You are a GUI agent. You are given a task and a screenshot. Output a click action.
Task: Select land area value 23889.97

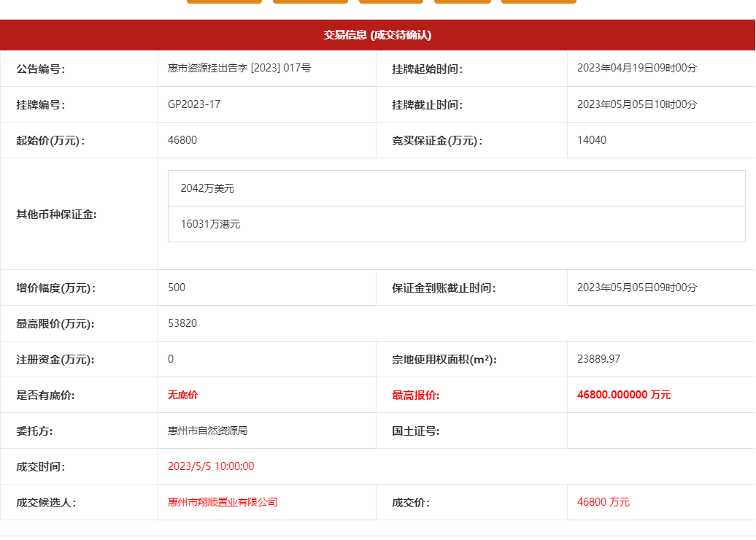598,359
